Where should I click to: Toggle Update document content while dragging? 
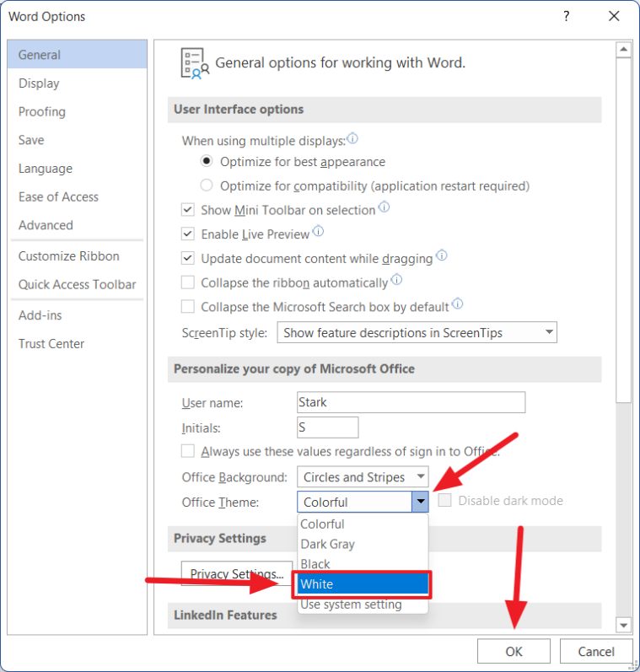(188, 258)
